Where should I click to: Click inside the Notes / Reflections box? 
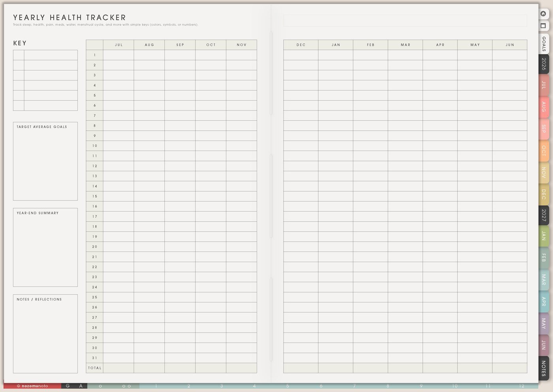(x=45, y=334)
